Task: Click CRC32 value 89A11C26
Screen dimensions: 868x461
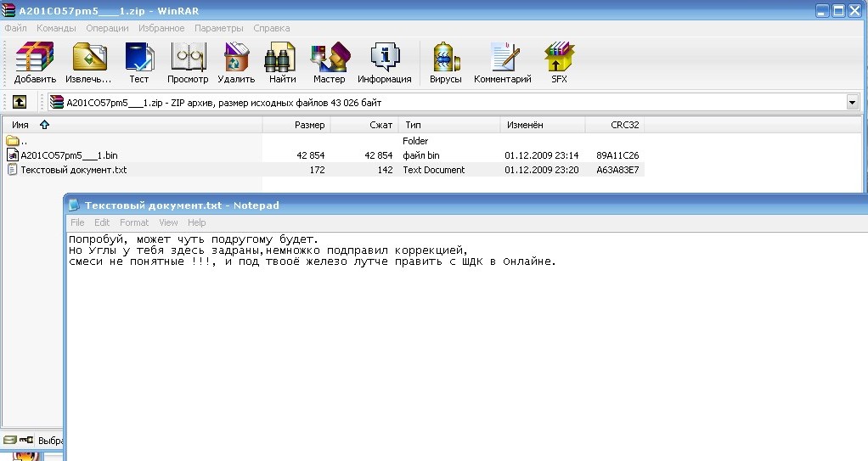Action: [x=617, y=155]
